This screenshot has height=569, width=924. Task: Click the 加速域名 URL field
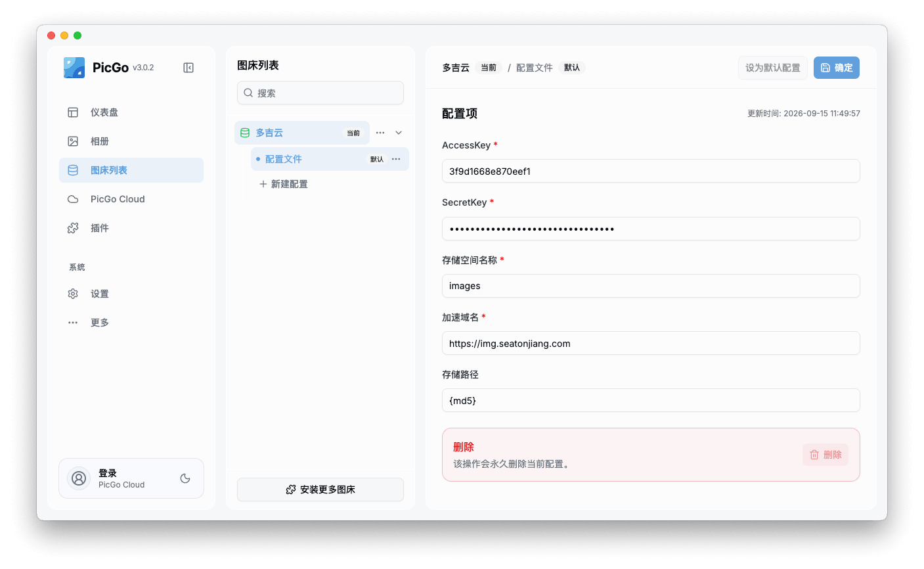click(x=651, y=343)
